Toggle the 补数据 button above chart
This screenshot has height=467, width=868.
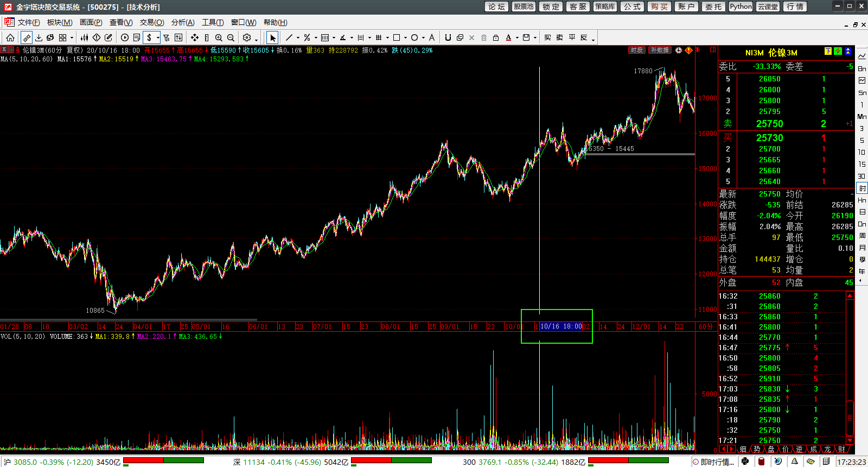(x=660, y=50)
